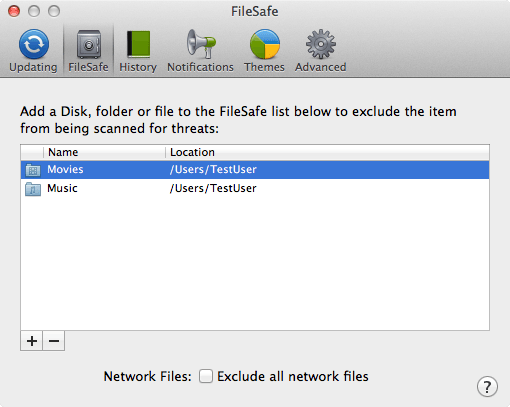Screen dimensions: 510x407
Task: Sort list by Location column header
Action: (327, 152)
